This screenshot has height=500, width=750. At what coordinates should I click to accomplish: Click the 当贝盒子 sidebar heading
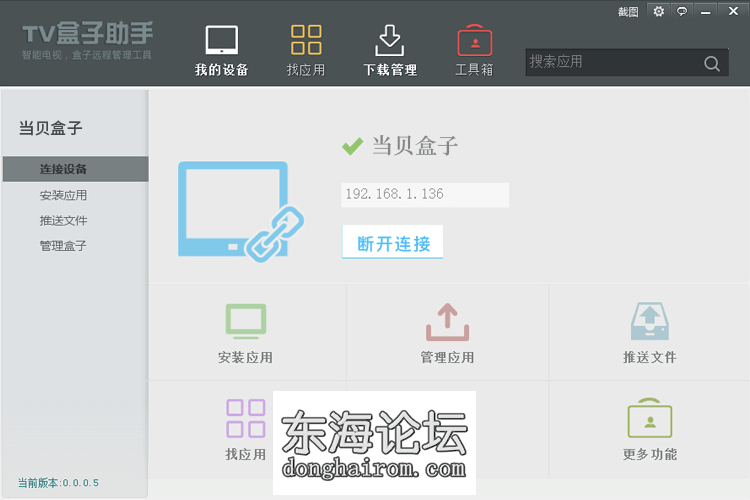[50, 128]
